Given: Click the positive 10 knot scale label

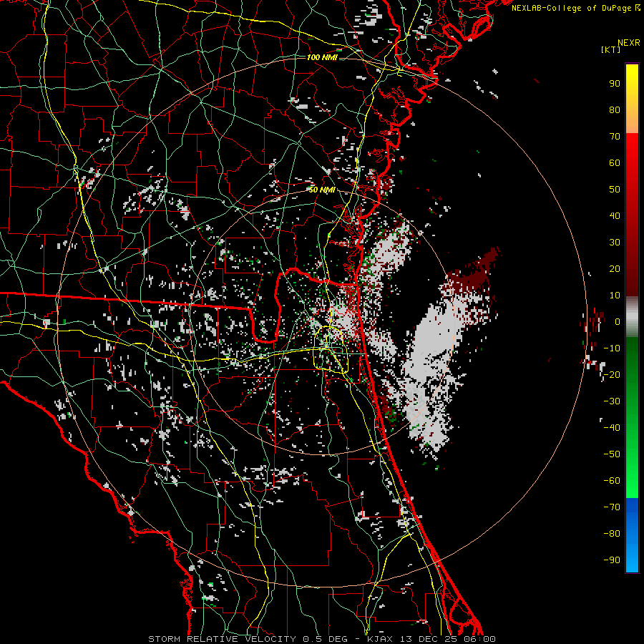Looking at the screenshot, I should click(x=615, y=296).
